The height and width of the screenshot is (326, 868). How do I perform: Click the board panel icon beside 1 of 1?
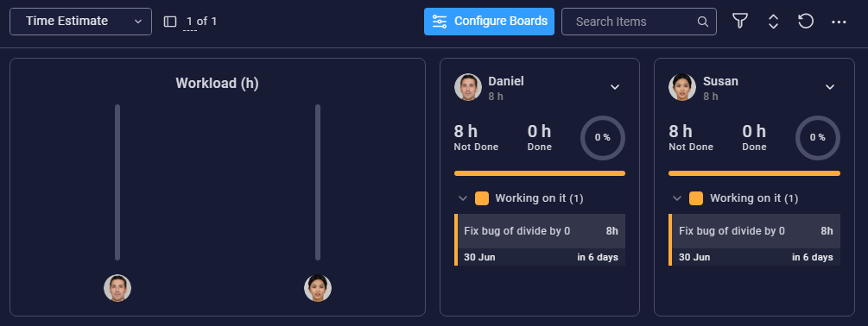pyautogui.click(x=170, y=22)
